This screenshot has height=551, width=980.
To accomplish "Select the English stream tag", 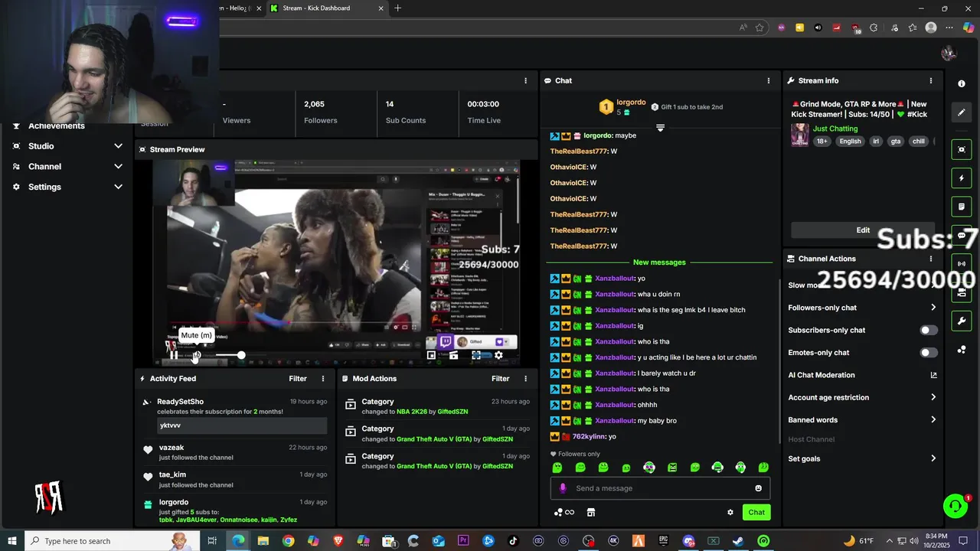I will 850,142.
